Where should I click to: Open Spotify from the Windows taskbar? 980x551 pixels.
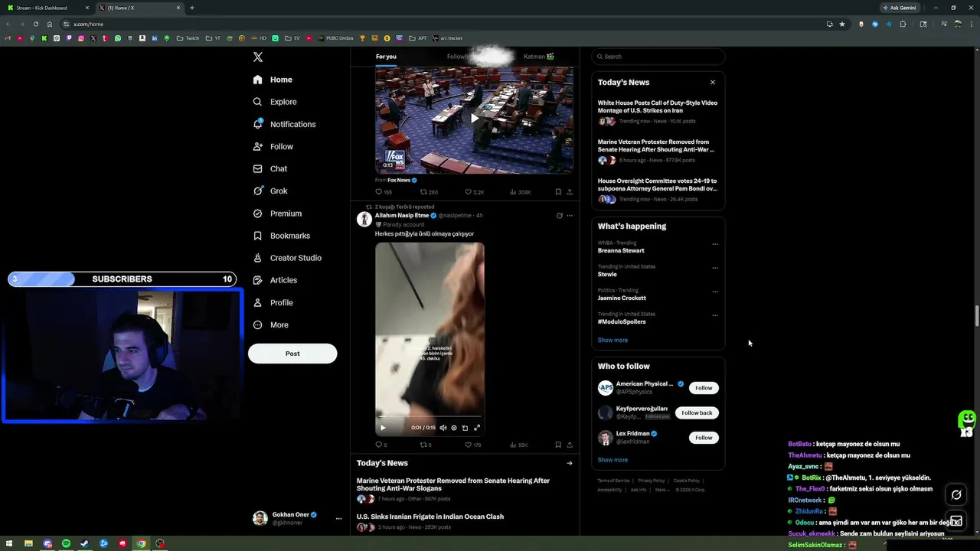pos(66,543)
